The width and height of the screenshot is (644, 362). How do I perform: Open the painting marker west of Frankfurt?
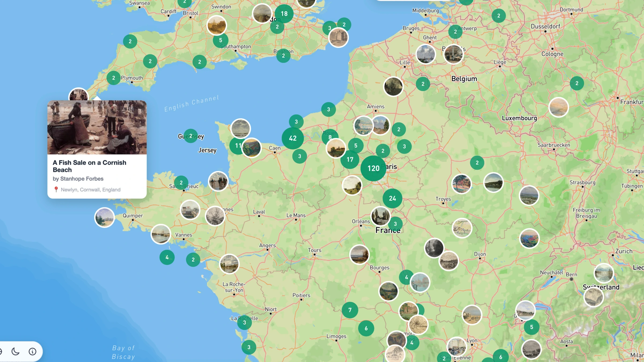coord(559,107)
